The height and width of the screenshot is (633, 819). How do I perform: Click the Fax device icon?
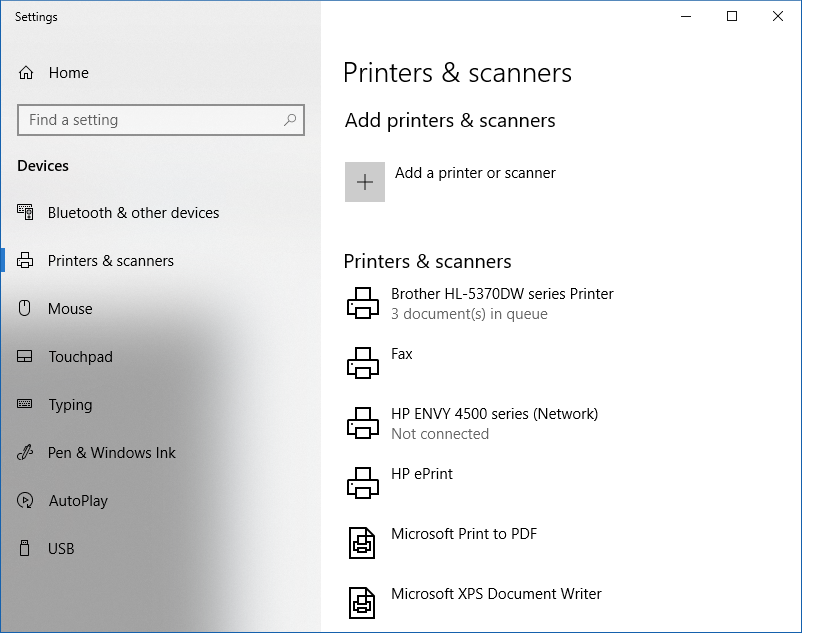[x=362, y=363]
